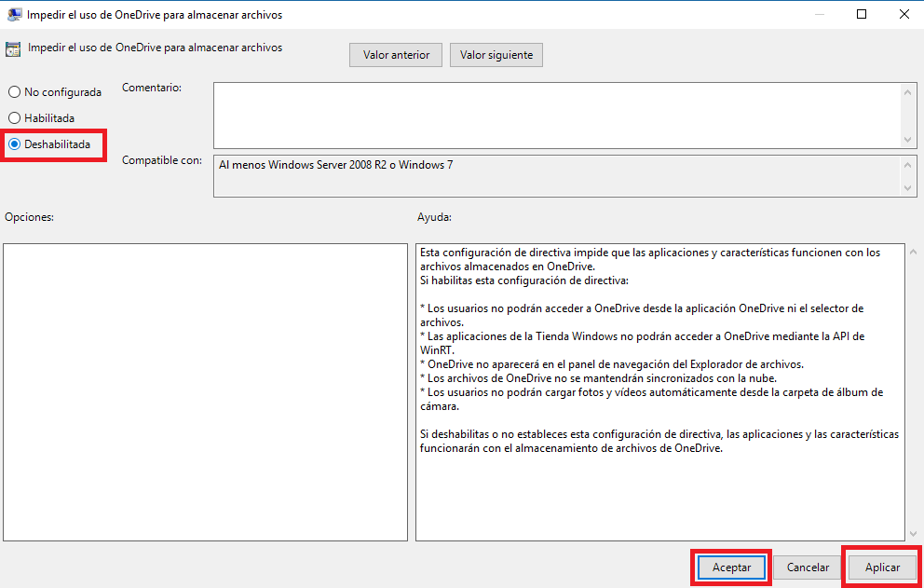Click the empty Opciones panel
Screen dimensions: 924x588
205,391
